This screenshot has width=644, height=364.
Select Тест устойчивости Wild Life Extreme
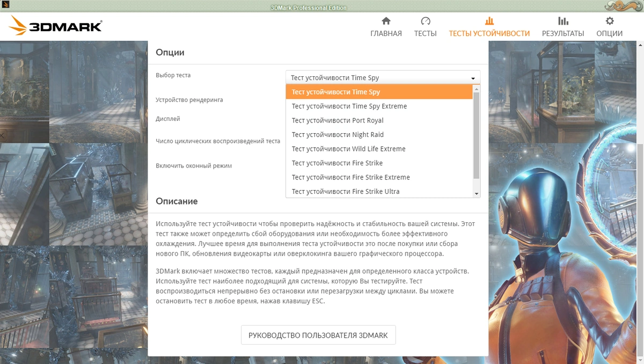point(379,149)
